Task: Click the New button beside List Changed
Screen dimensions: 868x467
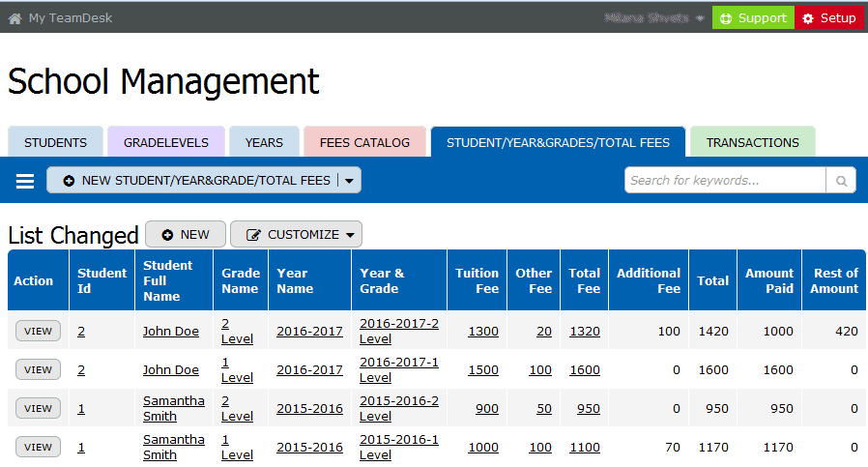Action: 186,235
